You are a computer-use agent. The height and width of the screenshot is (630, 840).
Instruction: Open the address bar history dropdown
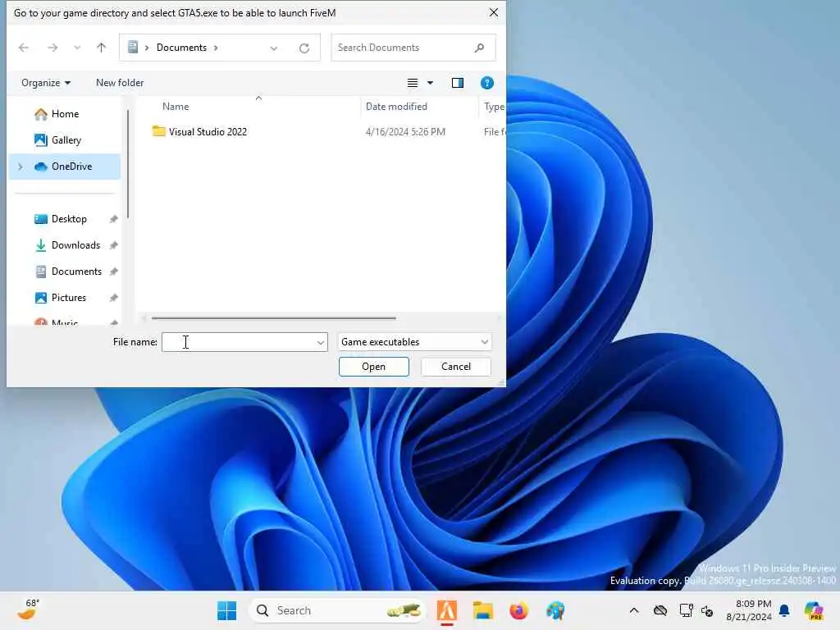[x=274, y=48]
